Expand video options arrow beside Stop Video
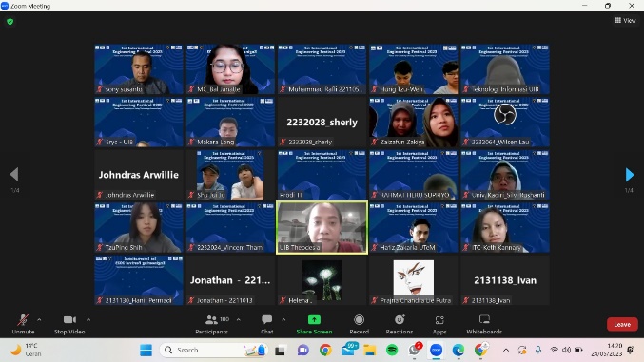Screen dimensions: 644x362 click(88, 319)
